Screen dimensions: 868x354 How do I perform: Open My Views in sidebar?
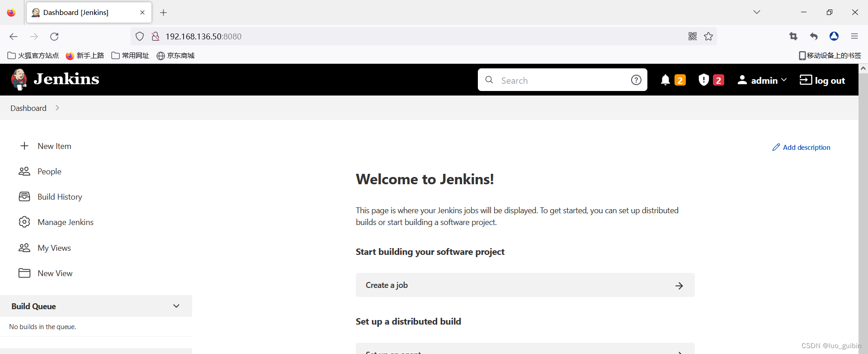coord(54,248)
